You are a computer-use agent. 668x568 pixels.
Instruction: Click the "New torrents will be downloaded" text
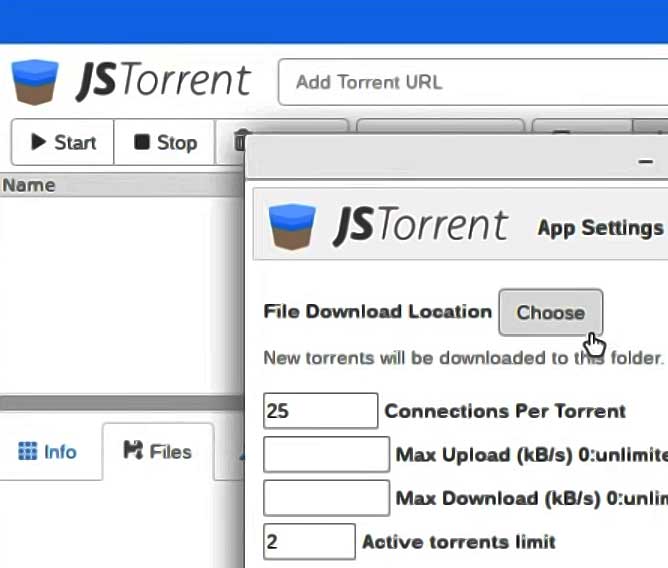(406, 358)
